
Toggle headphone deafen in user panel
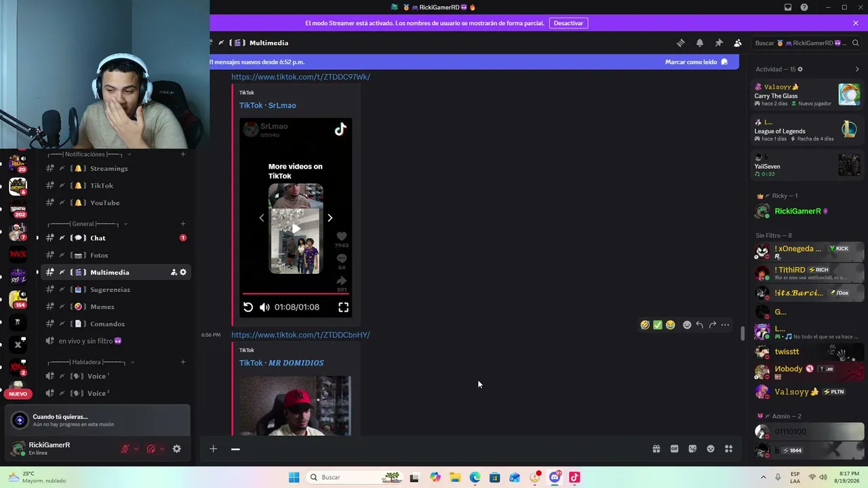[151, 449]
